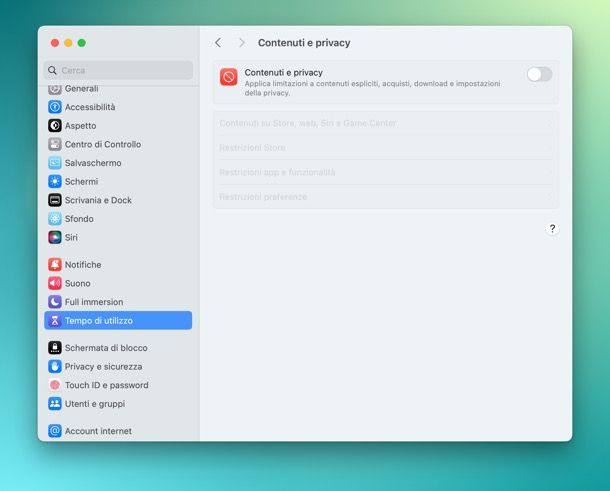The image size is (610, 491).
Task: Open Restrizioni app e funzionalità row
Action: pyautogui.click(x=386, y=172)
